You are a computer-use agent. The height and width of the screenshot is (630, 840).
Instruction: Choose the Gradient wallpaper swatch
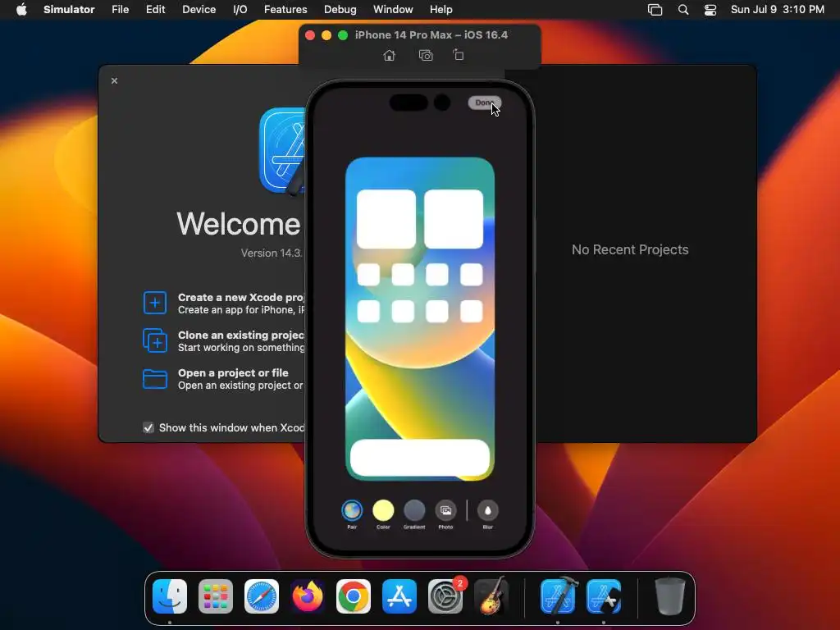(414, 510)
